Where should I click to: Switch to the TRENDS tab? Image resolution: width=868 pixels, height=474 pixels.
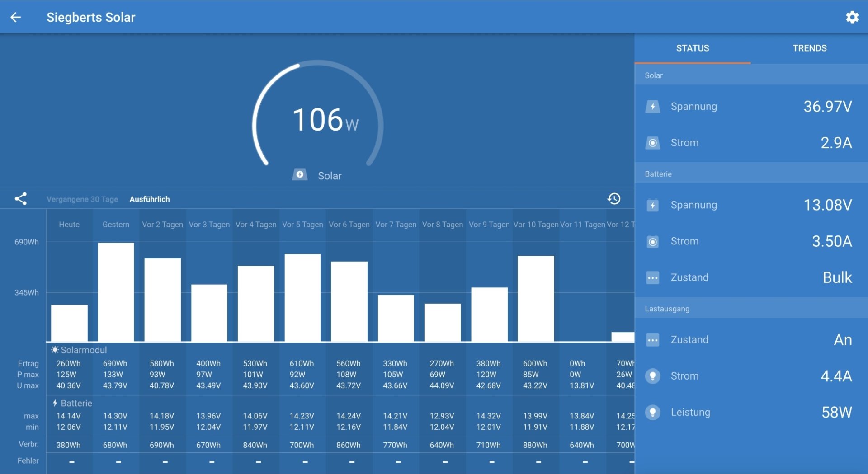[809, 48]
